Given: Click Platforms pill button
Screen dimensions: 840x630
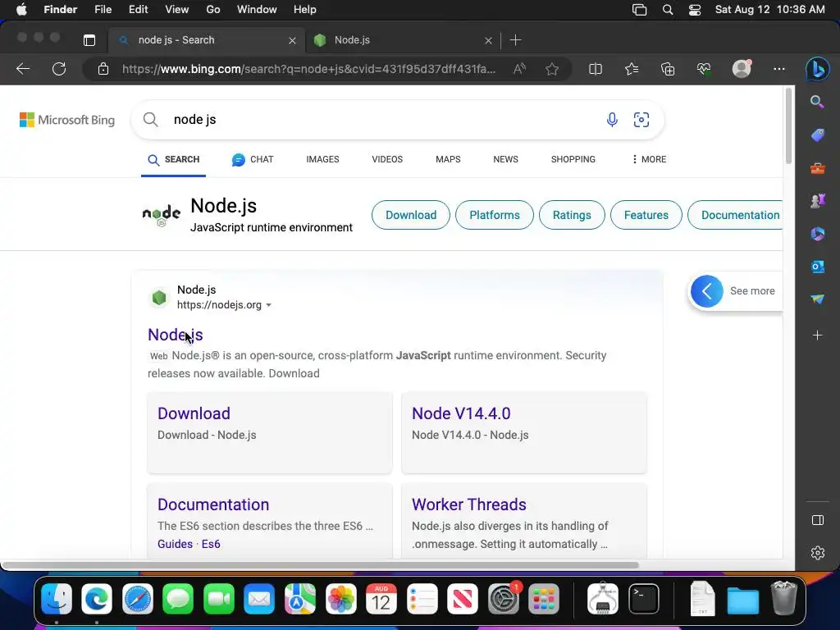Looking at the screenshot, I should click(x=495, y=215).
